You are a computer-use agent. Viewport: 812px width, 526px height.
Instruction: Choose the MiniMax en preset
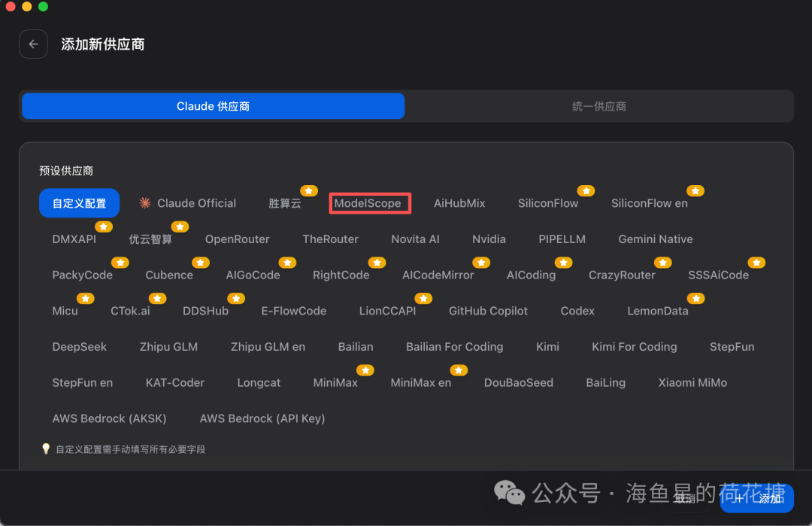click(x=420, y=382)
